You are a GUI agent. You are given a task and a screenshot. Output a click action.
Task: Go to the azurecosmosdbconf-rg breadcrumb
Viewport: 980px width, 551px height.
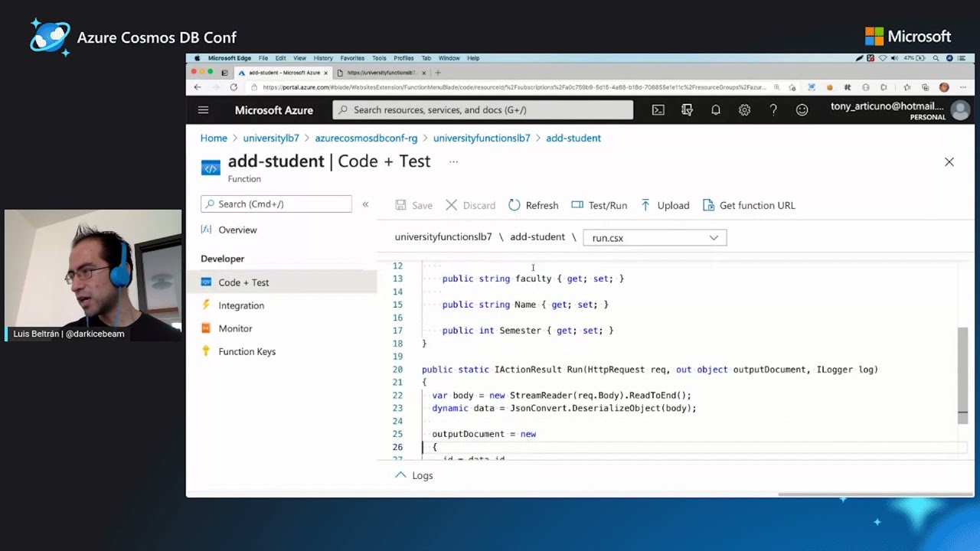tap(366, 138)
